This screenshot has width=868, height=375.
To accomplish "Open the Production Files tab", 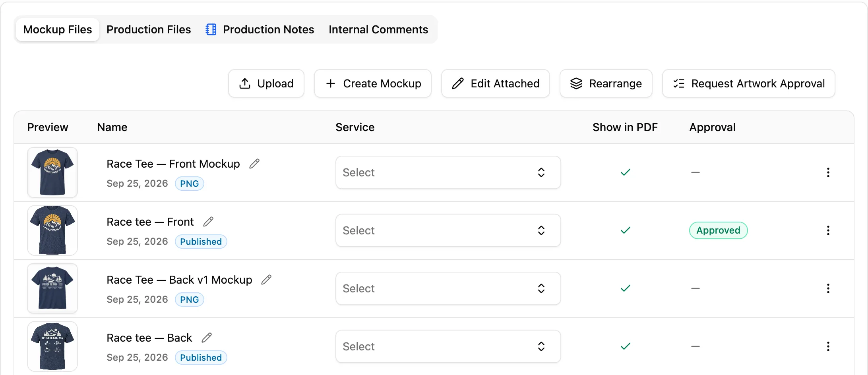I will [x=149, y=29].
